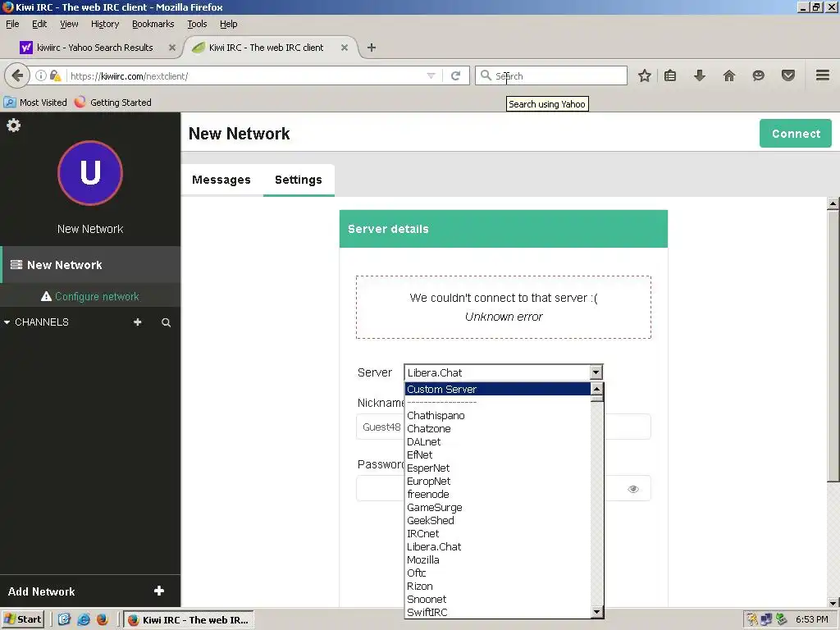Image resolution: width=840 pixels, height=630 pixels.
Task: Open the downloads arrow icon
Action: coord(699,75)
